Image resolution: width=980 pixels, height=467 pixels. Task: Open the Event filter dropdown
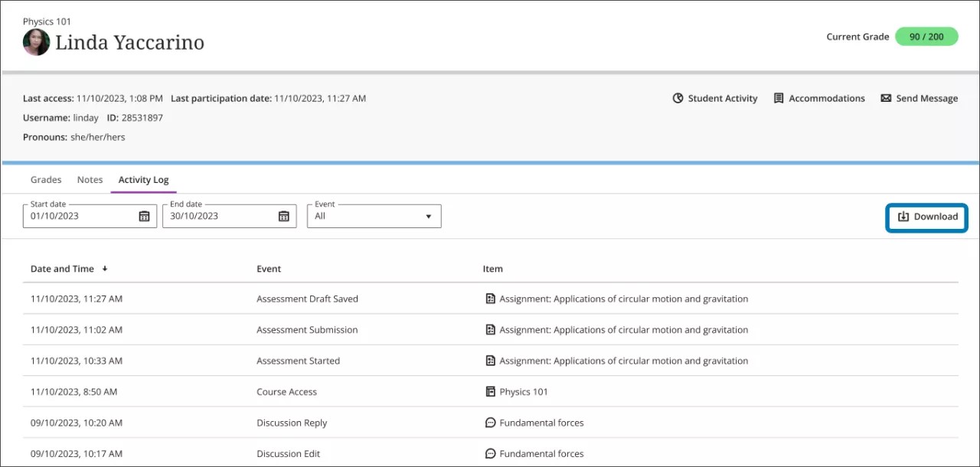[x=427, y=216]
